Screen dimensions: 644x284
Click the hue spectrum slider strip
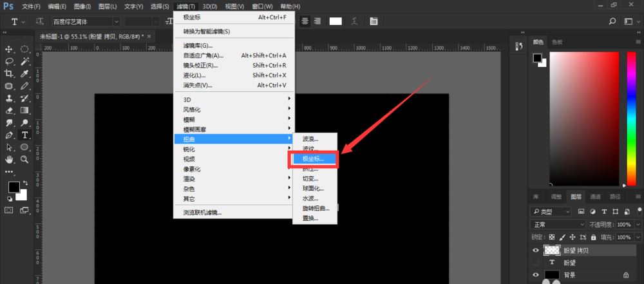(631, 118)
